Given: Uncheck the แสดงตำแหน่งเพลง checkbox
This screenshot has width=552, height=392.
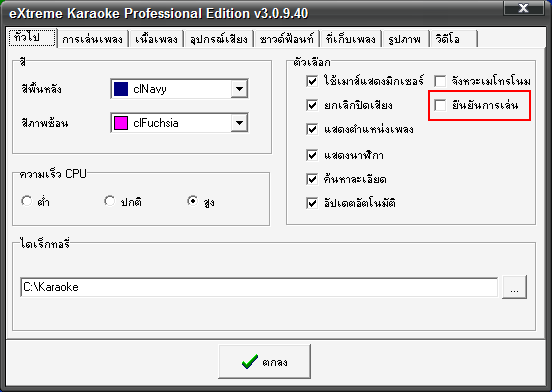Looking at the screenshot, I should [312, 129].
